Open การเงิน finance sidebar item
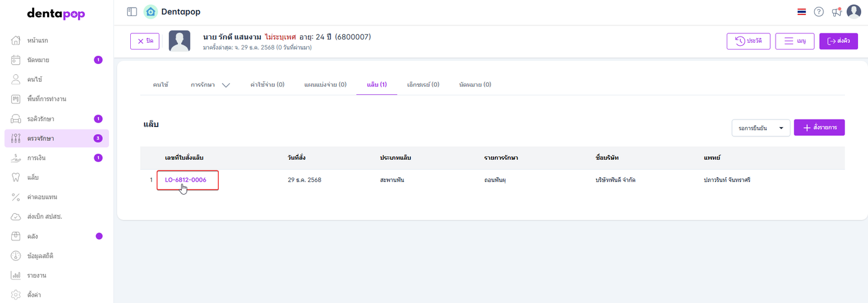This screenshot has width=868, height=303. [x=56, y=158]
